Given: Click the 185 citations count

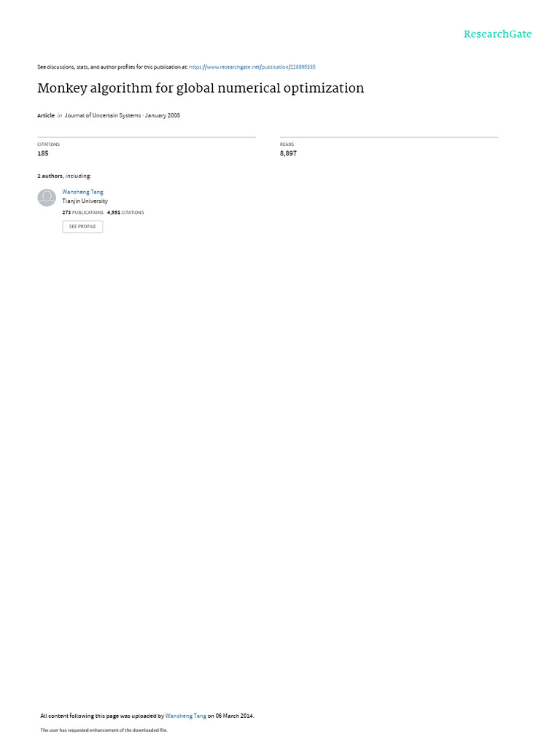Looking at the screenshot, I should (43, 153).
